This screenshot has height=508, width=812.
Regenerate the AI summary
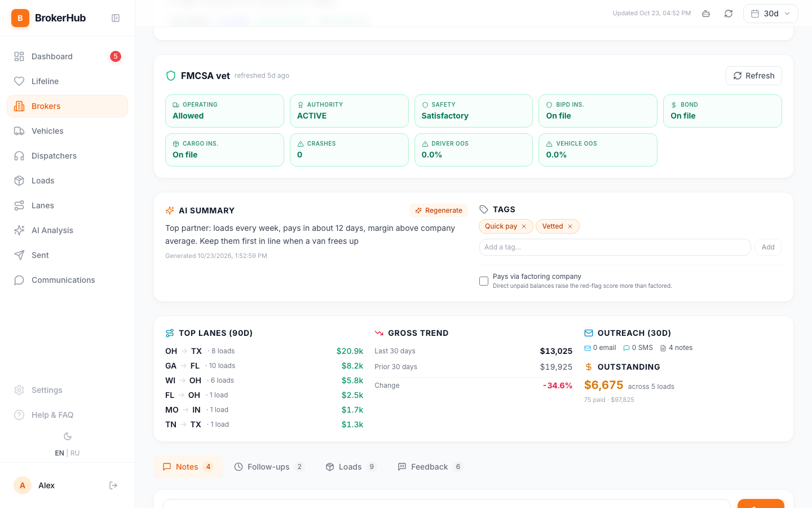click(x=439, y=211)
